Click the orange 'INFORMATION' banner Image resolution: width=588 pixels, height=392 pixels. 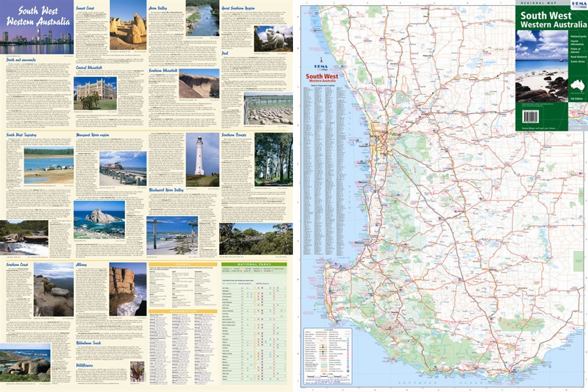click(x=183, y=312)
